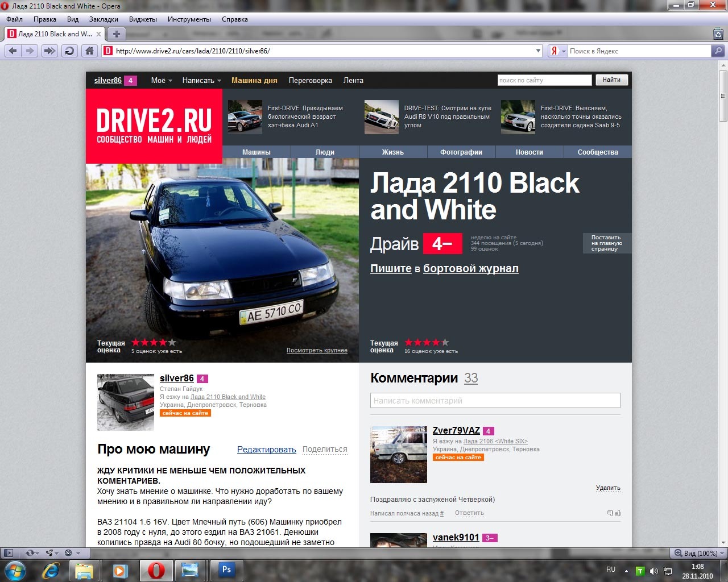Click the Поделиться link
The width and height of the screenshot is (728, 582).
coord(325,450)
